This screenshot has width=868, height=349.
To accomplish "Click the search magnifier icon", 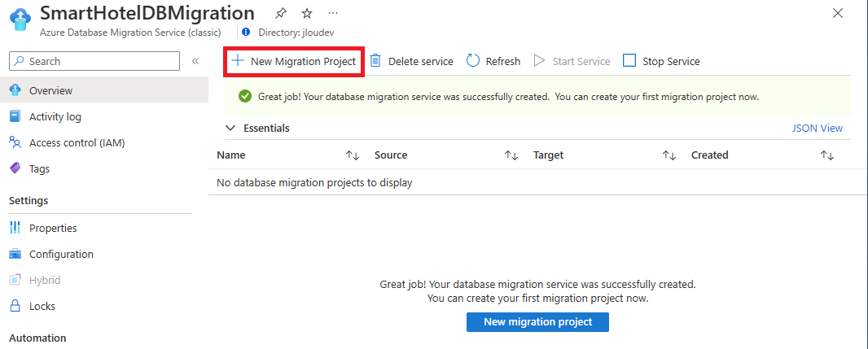I will click(x=20, y=61).
